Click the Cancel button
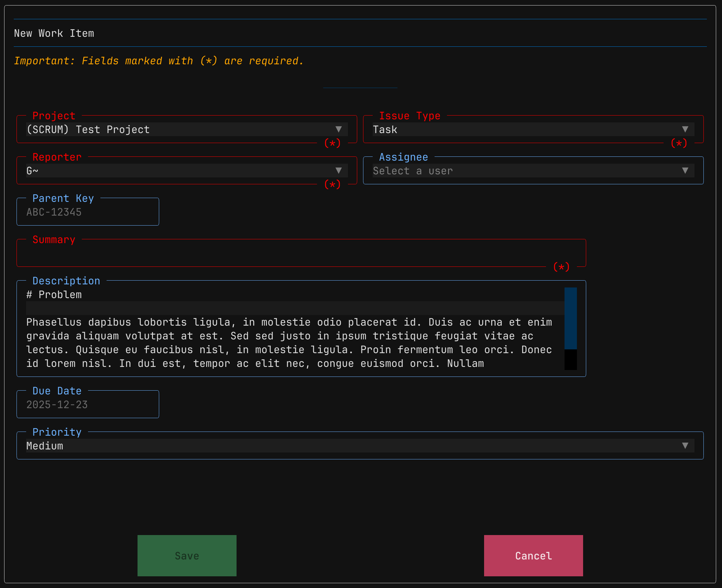 click(534, 556)
